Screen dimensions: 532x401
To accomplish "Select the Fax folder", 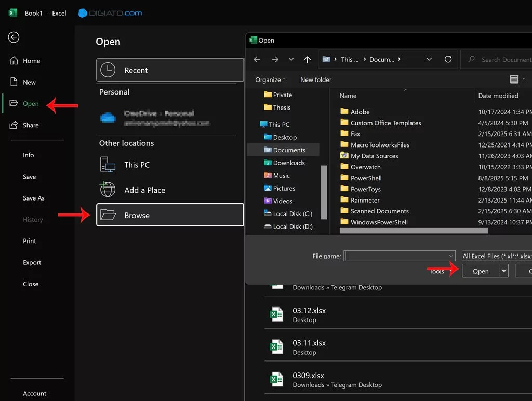I will click(350, 133).
